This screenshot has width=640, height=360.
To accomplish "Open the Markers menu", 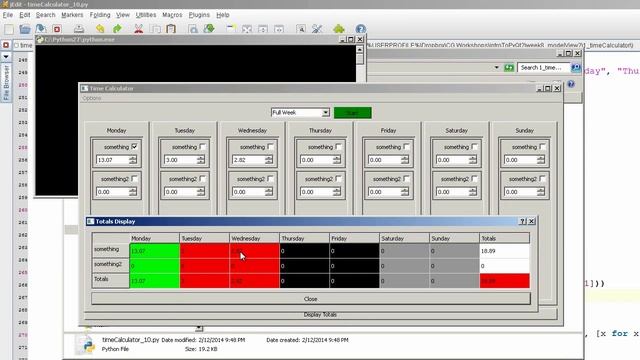I will pos(72,15).
